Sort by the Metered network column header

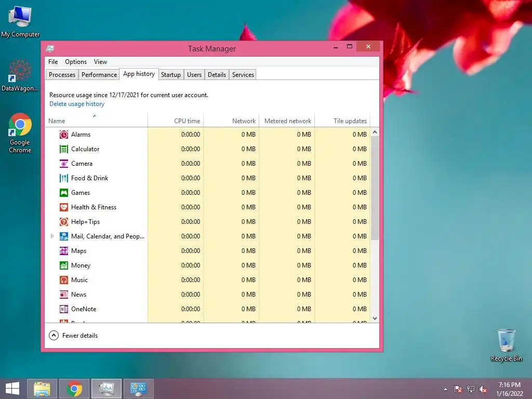click(287, 119)
